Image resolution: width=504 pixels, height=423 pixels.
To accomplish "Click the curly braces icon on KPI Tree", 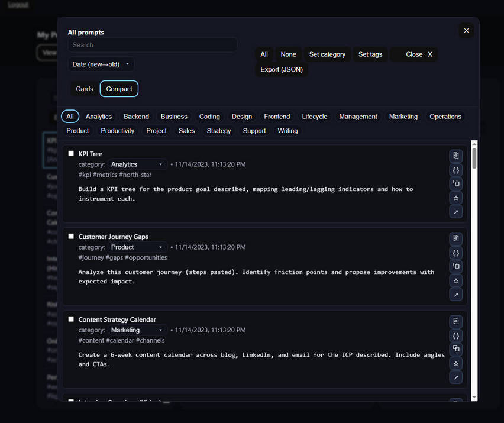I will pos(455,170).
